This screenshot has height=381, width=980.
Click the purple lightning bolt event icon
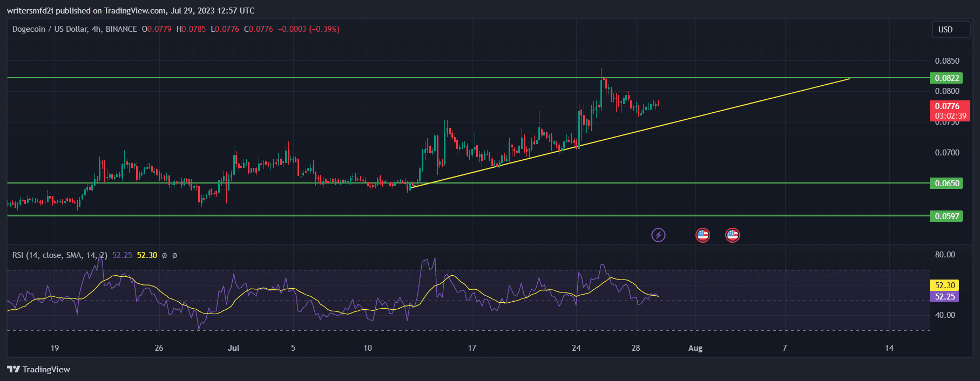tap(658, 235)
